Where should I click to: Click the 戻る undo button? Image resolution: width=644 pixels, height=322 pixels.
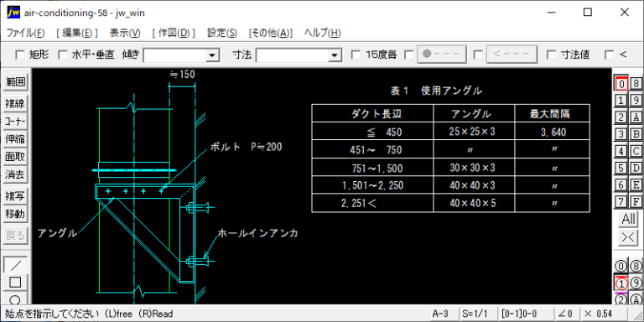pyautogui.click(x=16, y=236)
